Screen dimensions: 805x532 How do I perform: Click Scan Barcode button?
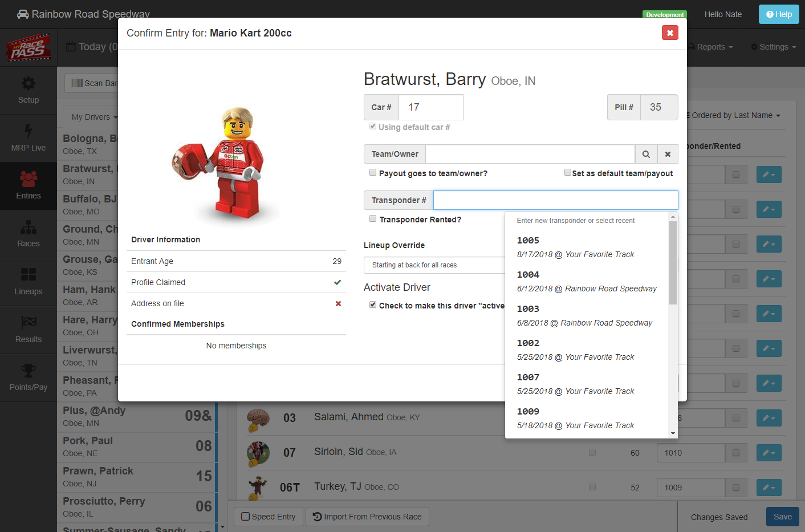tap(94, 83)
